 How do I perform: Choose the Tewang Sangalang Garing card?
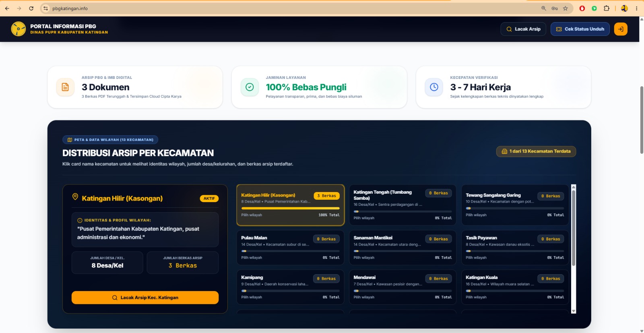pyautogui.click(x=515, y=205)
